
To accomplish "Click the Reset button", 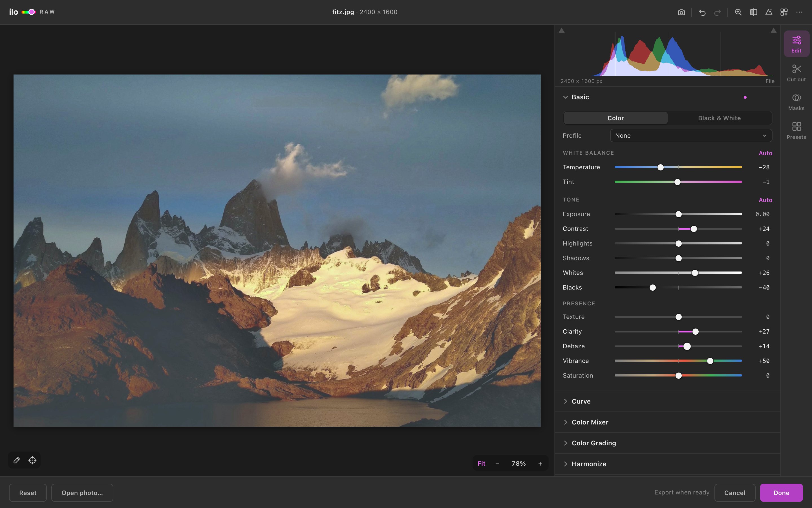I will pos(28,493).
